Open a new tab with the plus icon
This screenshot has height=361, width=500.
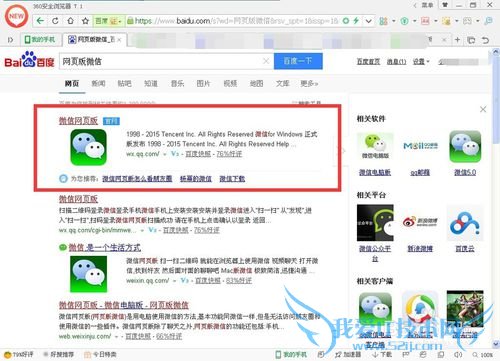coord(457,40)
